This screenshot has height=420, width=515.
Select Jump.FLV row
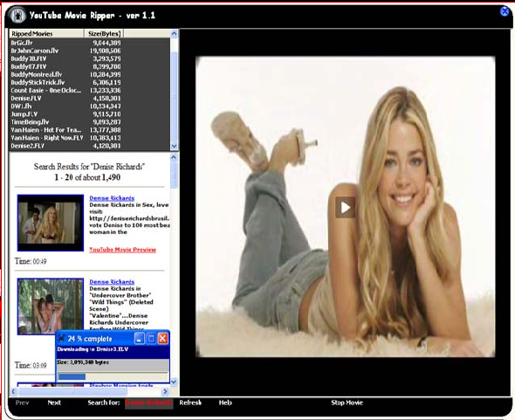click(89, 114)
